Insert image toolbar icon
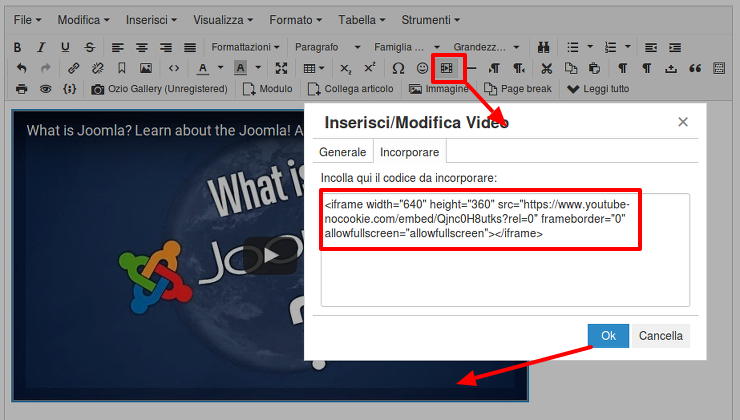The image size is (740, 420). click(x=146, y=68)
